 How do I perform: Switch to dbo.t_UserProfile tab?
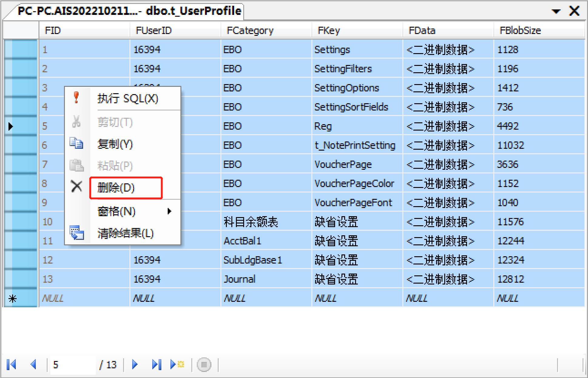point(129,11)
